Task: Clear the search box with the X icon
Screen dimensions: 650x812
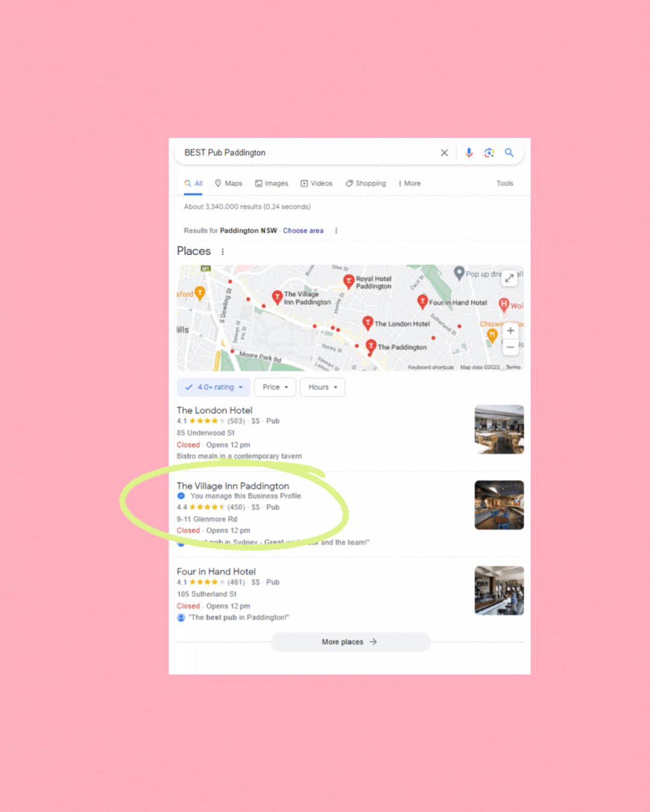Action: point(444,153)
